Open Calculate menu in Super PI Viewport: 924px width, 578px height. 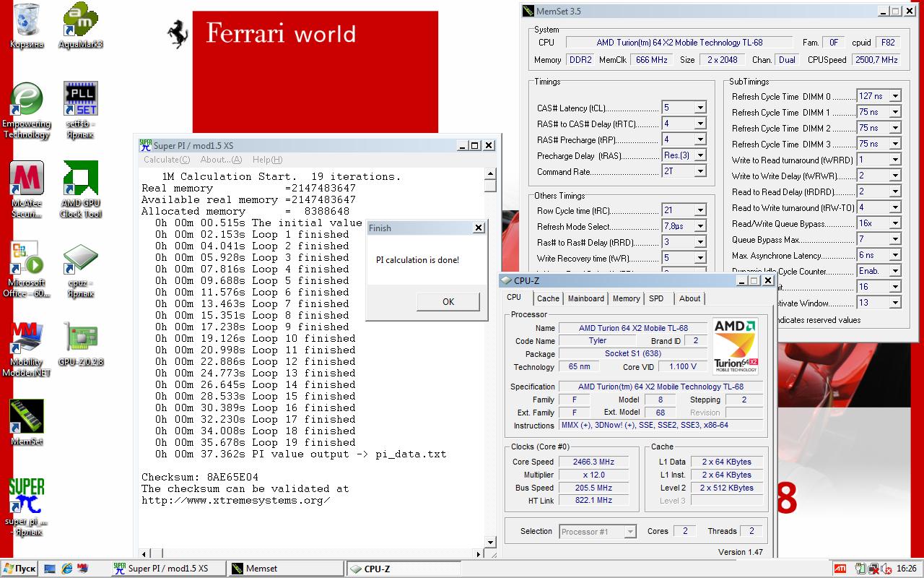coord(167,160)
